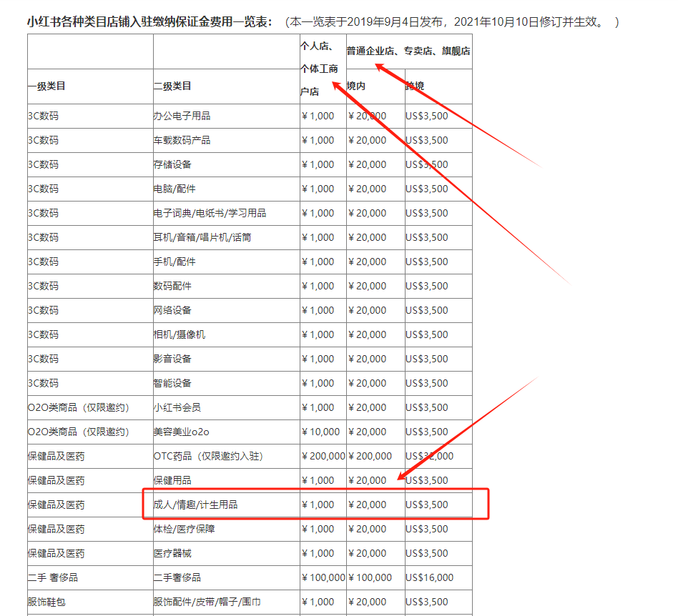Select the 相机/摄像机 category cell
This screenshot has height=616, width=678.
(x=179, y=334)
